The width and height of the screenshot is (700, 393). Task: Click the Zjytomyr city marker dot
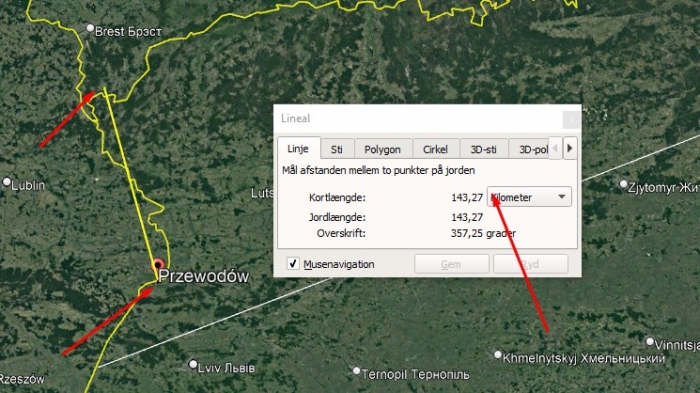pyautogui.click(x=624, y=184)
